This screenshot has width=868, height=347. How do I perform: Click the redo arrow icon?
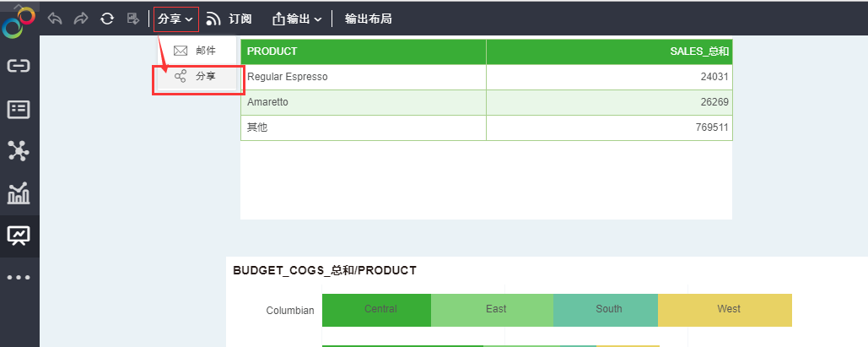(x=81, y=19)
